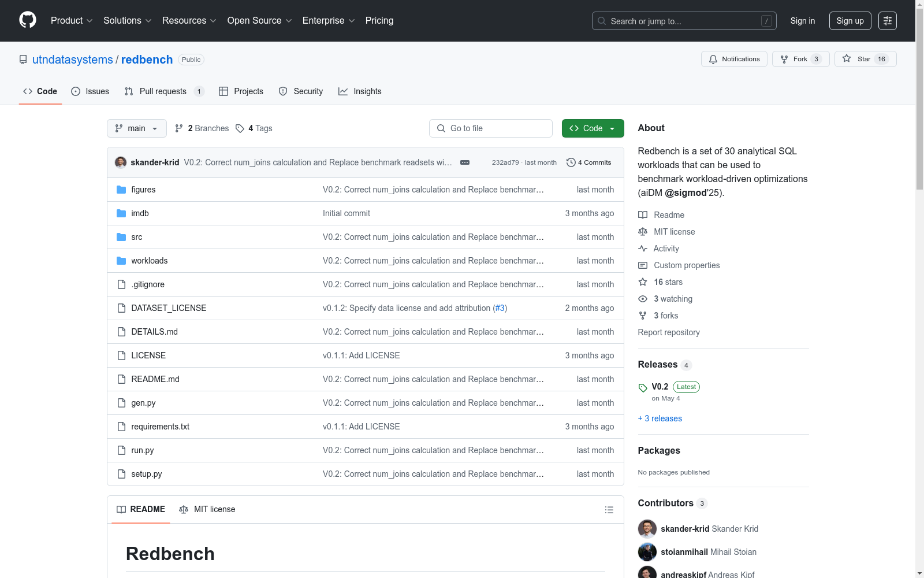This screenshot has width=924, height=578.
Task: Click the Activity pulse icon
Action: click(x=643, y=249)
